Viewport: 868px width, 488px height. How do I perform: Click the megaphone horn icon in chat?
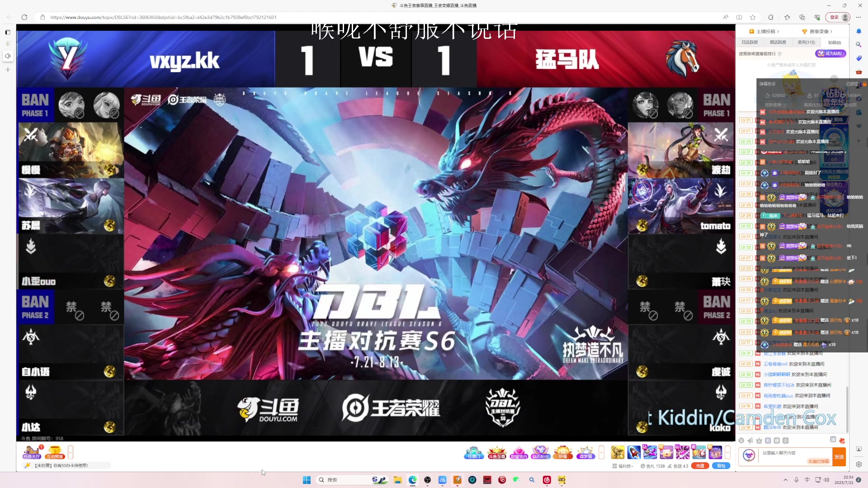coord(750,440)
